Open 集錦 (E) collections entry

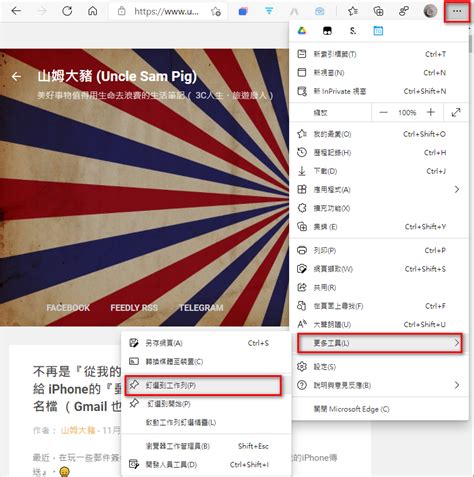click(x=379, y=227)
